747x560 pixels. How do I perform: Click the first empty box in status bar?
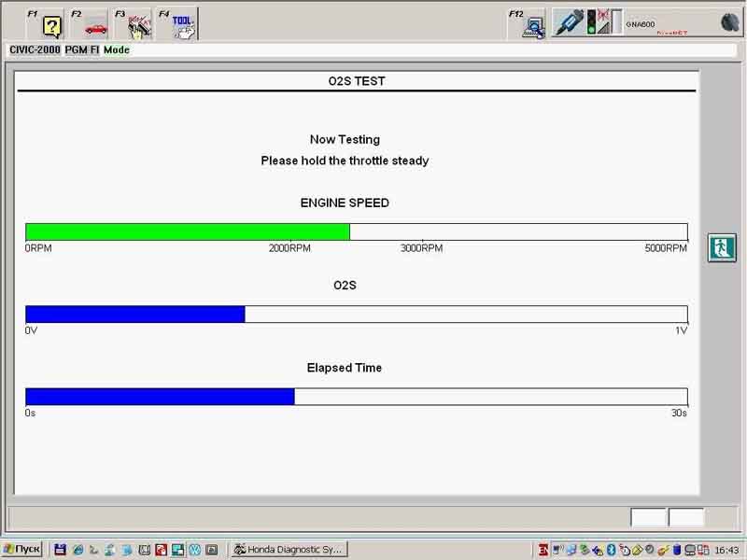[648, 517]
